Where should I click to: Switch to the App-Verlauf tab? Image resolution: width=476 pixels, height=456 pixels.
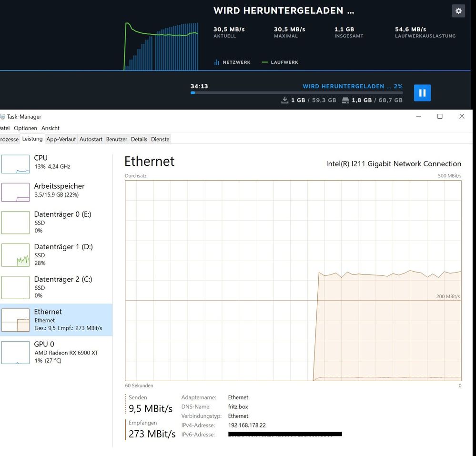pos(61,139)
